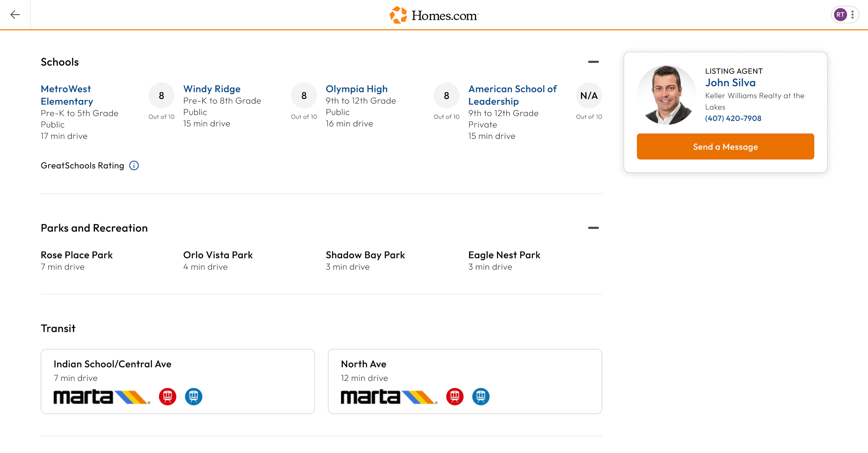This screenshot has height=453, width=868.
Task: Click '7 min drive' under Indian School/Central Ave
Action: 76,378
